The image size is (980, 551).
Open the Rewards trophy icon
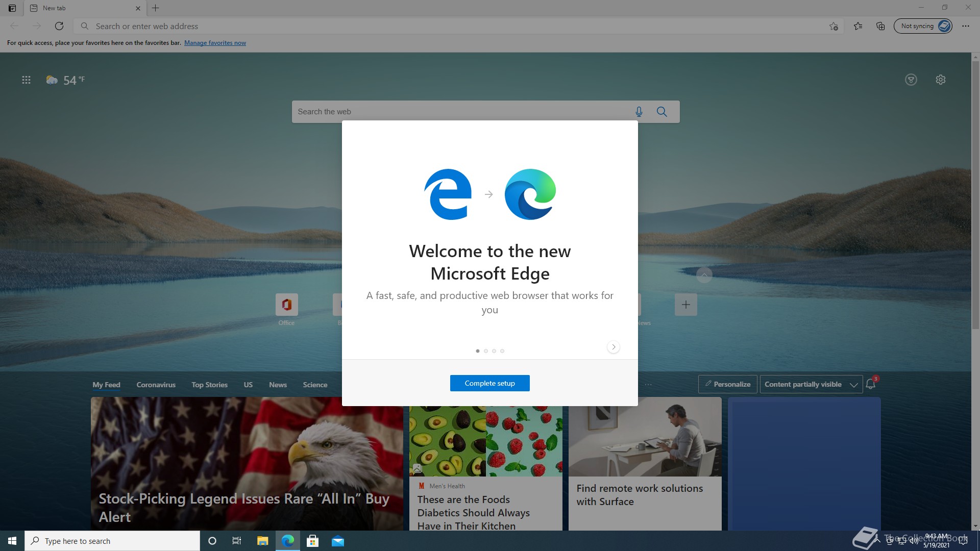911,80
